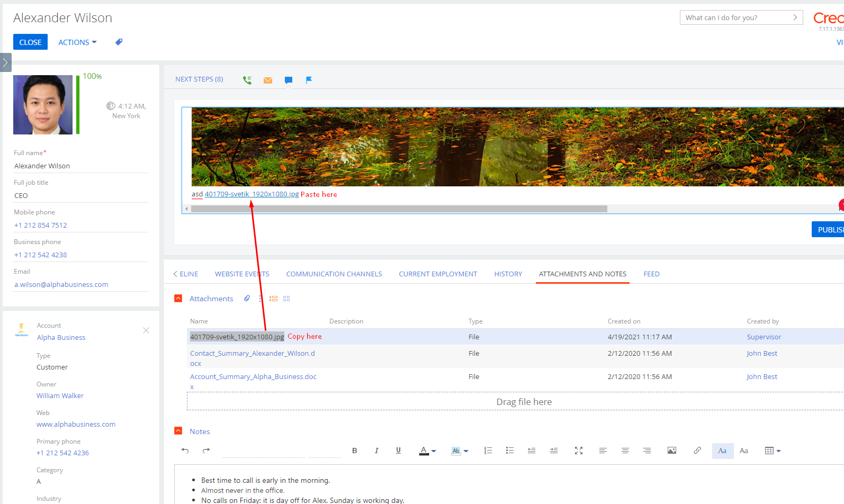Click the What can I do for you field
This screenshot has height=504, width=844.
coord(741,17)
